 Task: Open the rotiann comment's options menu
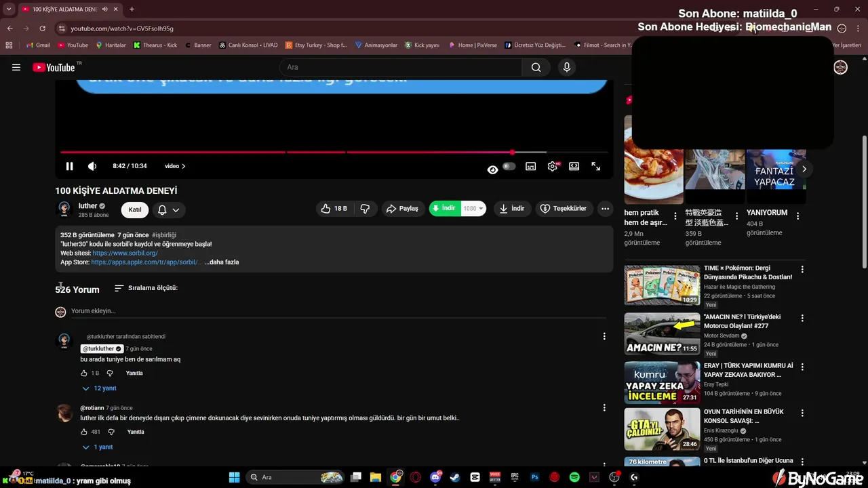click(604, 407)
